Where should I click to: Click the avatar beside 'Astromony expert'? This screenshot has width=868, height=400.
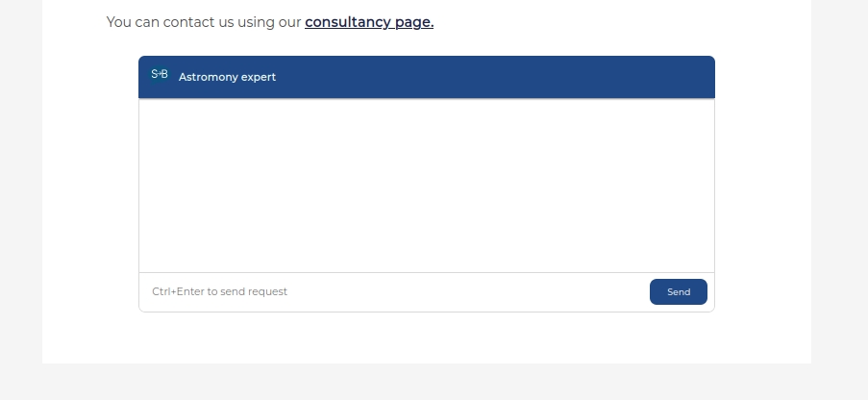160,74
